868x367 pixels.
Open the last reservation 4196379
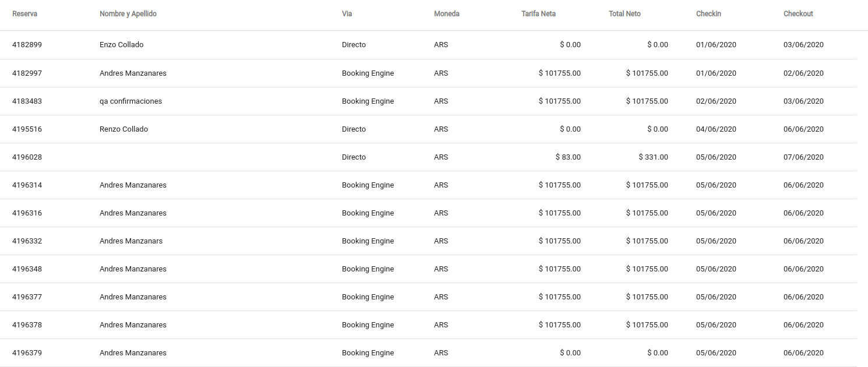point(27,353)
